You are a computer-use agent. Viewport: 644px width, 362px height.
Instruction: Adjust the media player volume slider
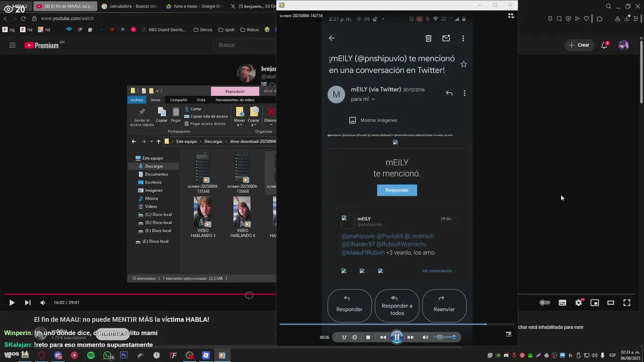445,337
